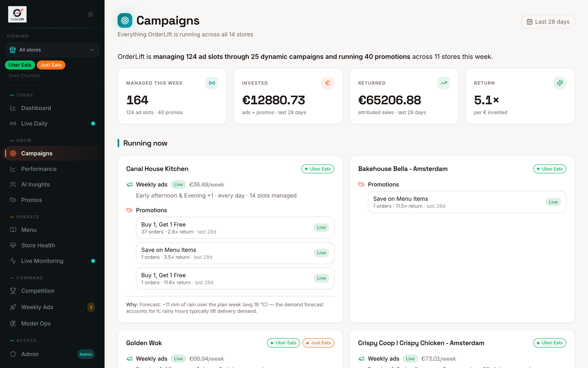Click Uber Eats badge on Crispy Coop card
Screen dimensions: 588x368
pyautogui.click(x=550, y=343)
